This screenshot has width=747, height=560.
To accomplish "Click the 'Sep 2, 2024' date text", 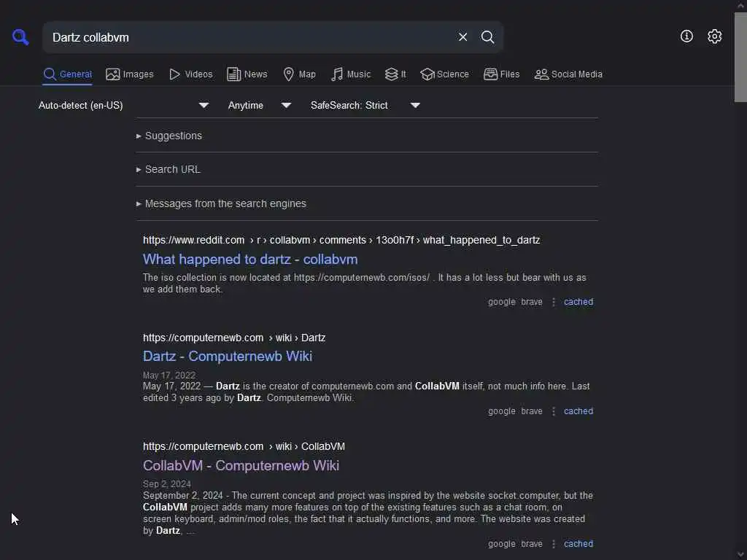I will 167,484.
